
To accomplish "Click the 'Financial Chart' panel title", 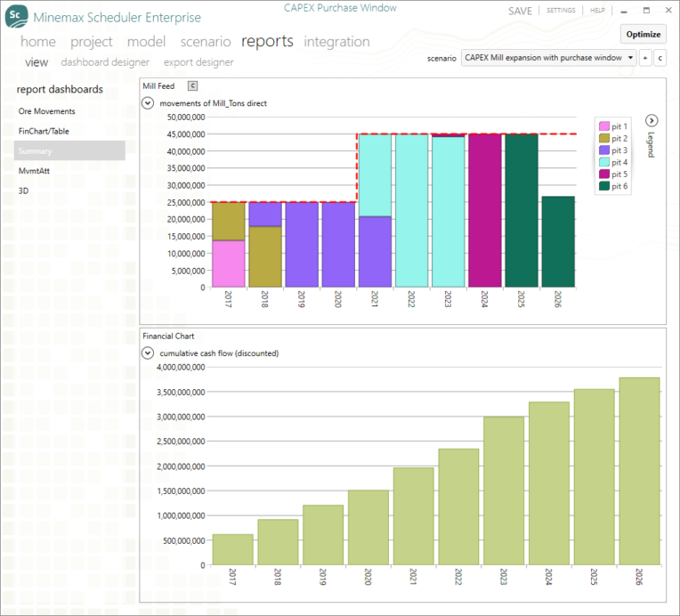I will [x=168, y=336].
